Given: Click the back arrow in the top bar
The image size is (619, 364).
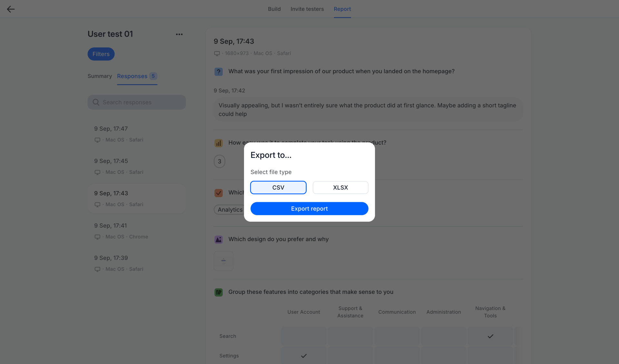Looking at the screenshot, I should click(11, 9).
